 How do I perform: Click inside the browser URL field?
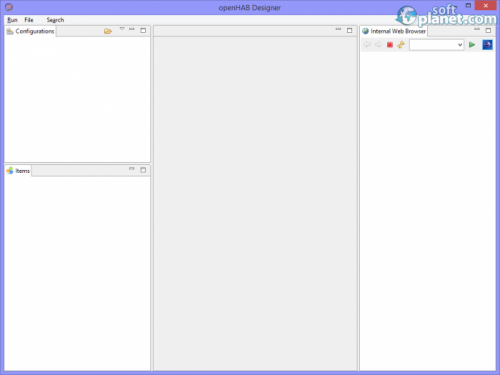(x=433, y=45)
